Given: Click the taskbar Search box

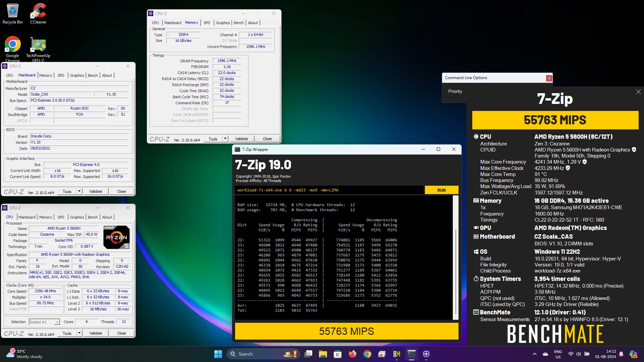Looking at the screenshot, I should 263,354.
